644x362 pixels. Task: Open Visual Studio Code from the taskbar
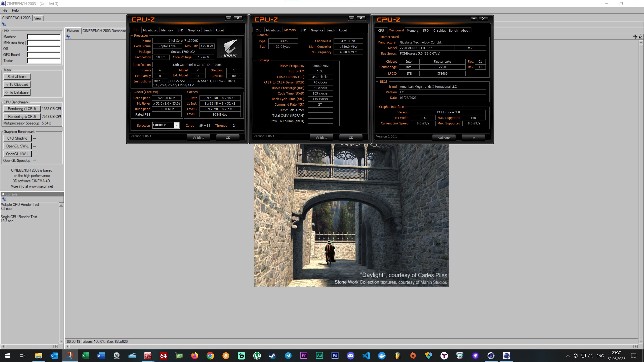tap(366, 355)
